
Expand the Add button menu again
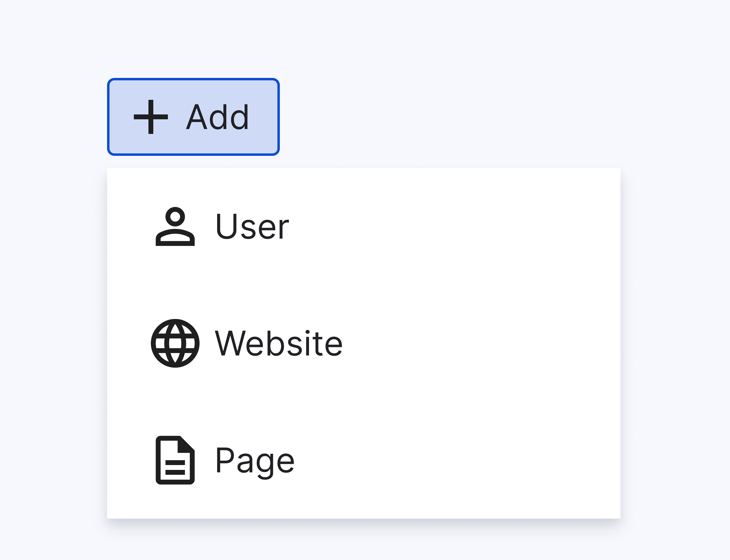(x=193, y=116)
